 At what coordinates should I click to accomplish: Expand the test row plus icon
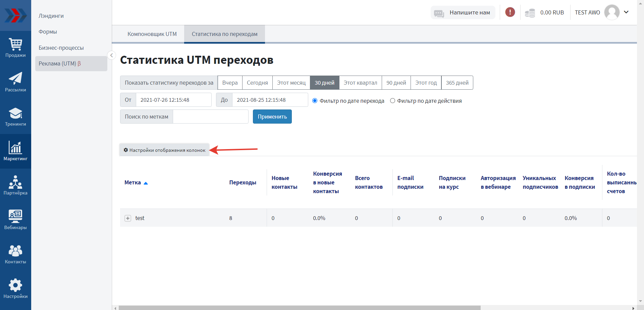[128, 218]
